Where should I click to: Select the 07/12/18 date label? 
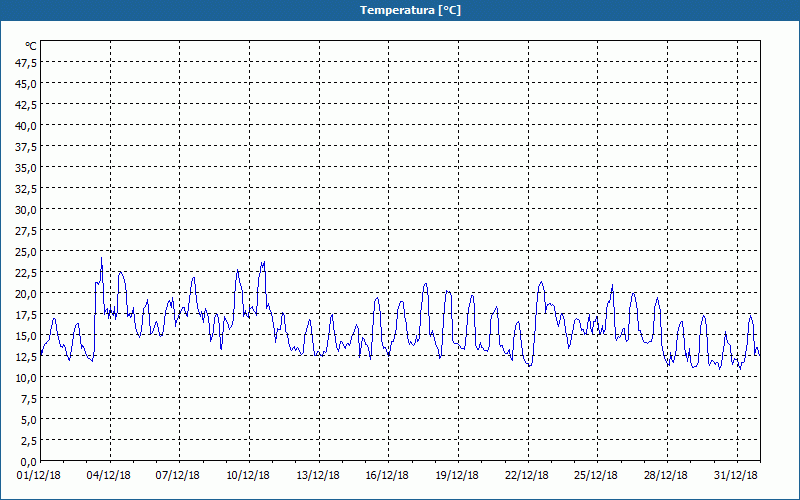click(178, 475)
